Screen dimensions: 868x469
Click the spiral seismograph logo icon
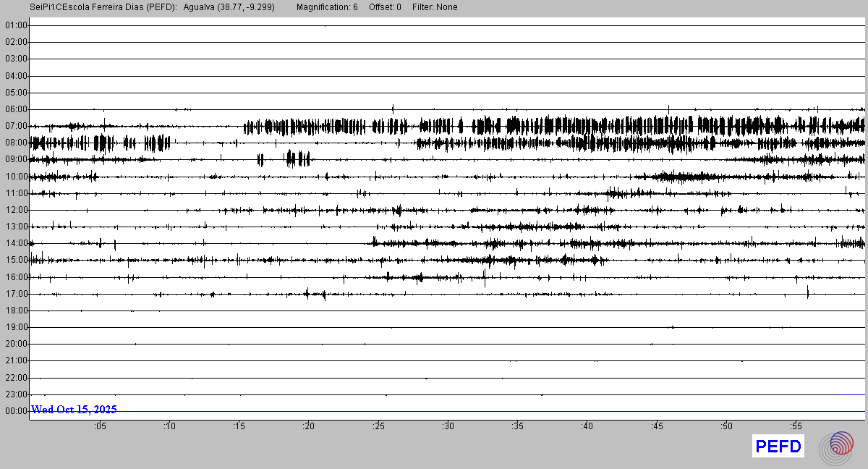[x=841, y=447]
